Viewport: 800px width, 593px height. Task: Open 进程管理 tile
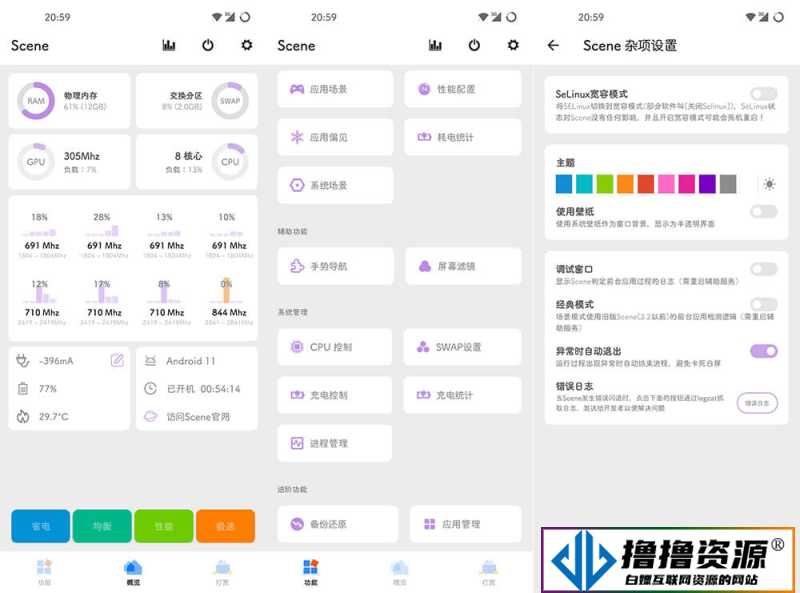pos(335,443)
